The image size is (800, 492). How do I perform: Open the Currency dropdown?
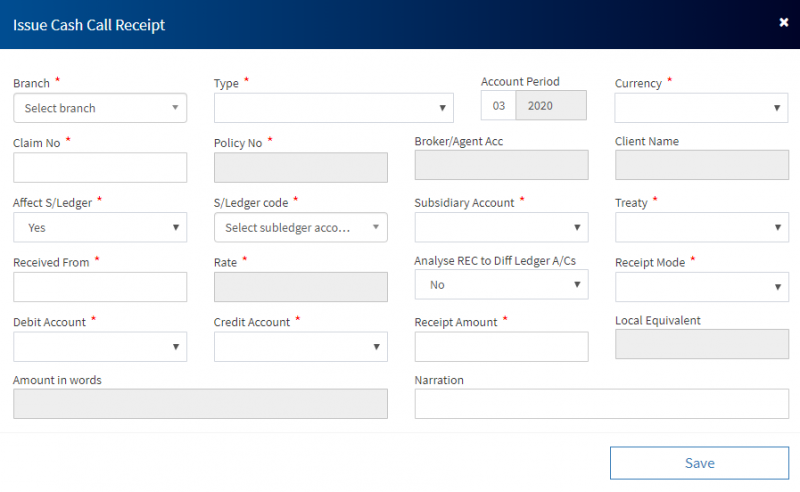[701, 108]
